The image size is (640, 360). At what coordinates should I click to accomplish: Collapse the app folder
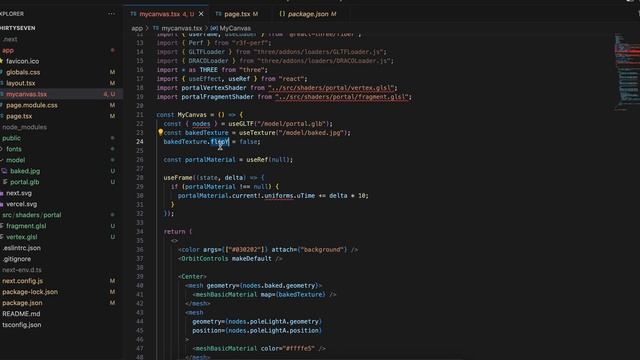point(8,50)
